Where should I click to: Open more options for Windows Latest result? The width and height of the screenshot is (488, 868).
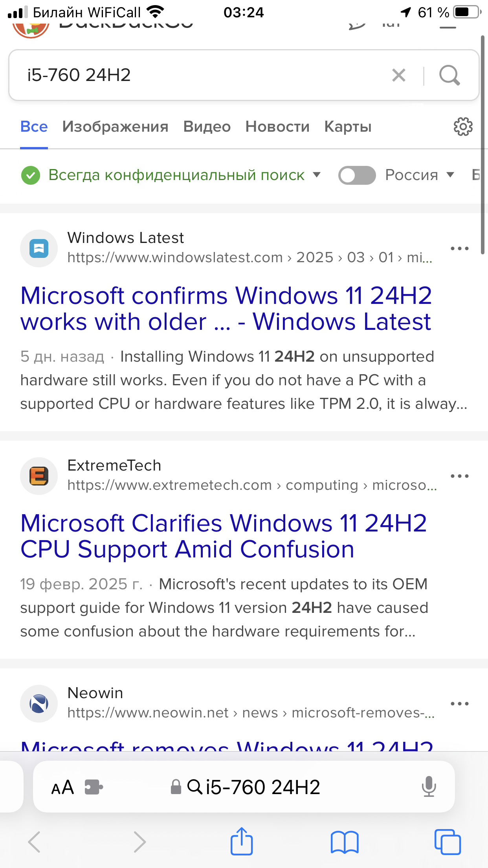click(x=459, y=248)
